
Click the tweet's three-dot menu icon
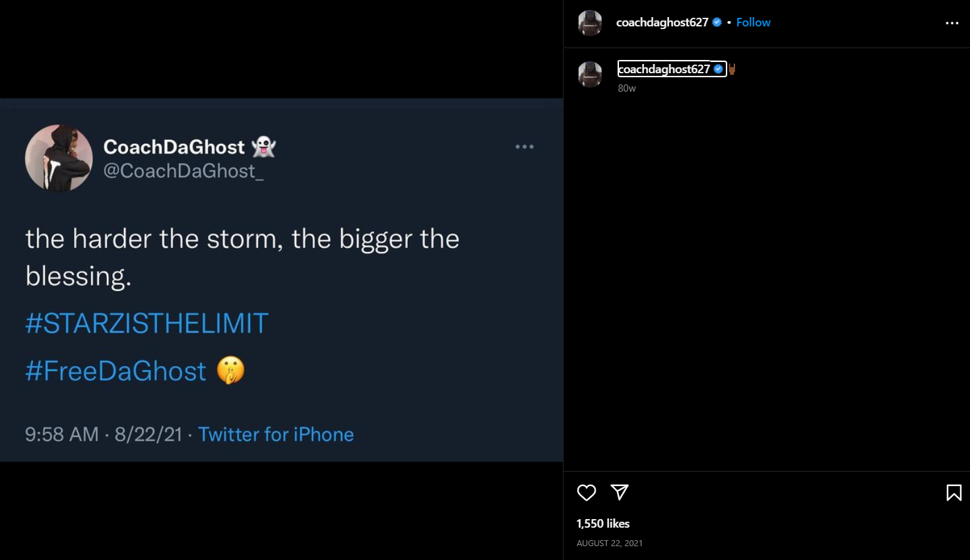(525, 147)
